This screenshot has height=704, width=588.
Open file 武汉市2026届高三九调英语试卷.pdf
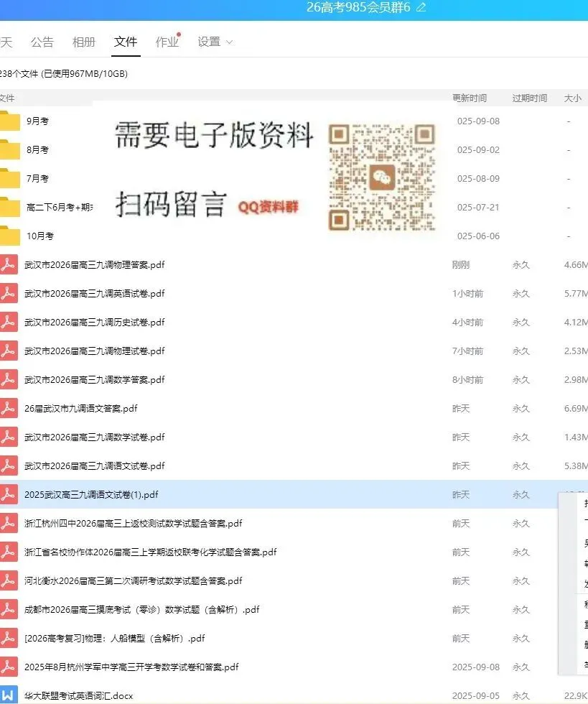(x=94, y=294)
